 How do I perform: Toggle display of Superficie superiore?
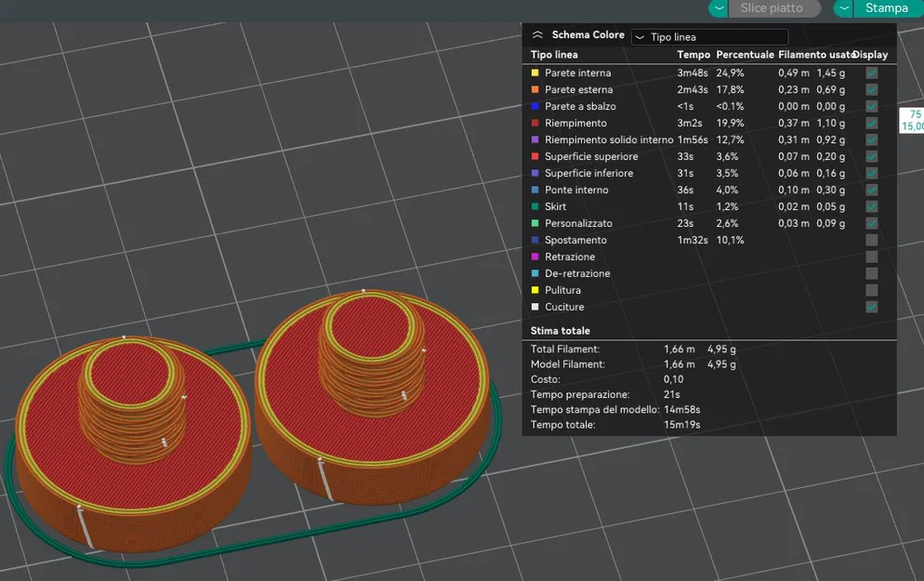872,157
